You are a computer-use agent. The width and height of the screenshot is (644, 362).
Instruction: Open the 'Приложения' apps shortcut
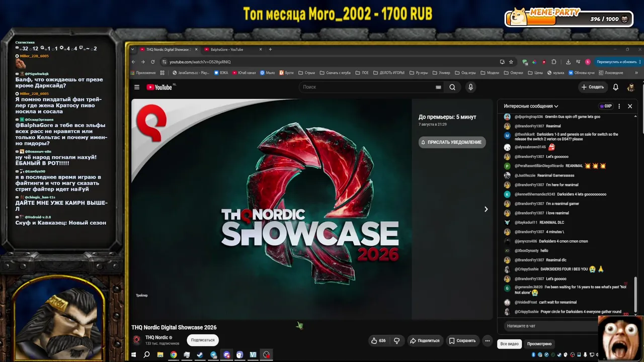[143, 72]
